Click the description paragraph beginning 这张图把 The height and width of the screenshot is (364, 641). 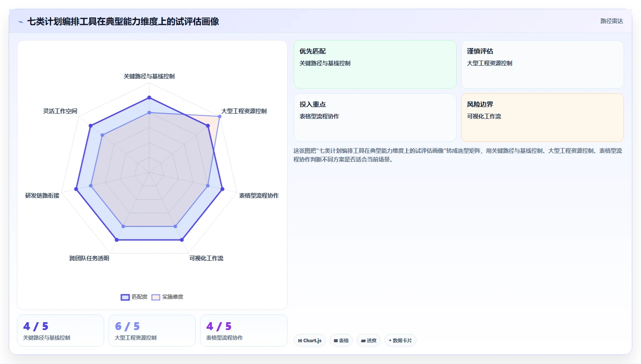tap(458, 155)
